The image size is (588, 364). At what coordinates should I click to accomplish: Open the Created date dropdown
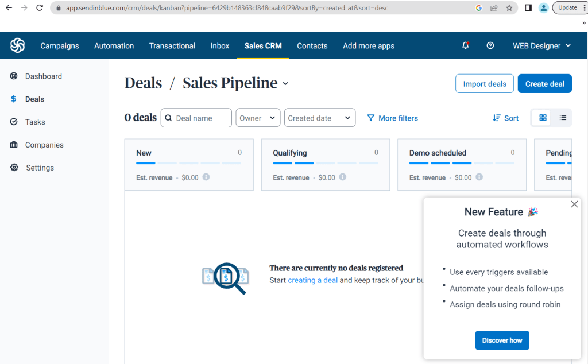[x=319, y=118]
